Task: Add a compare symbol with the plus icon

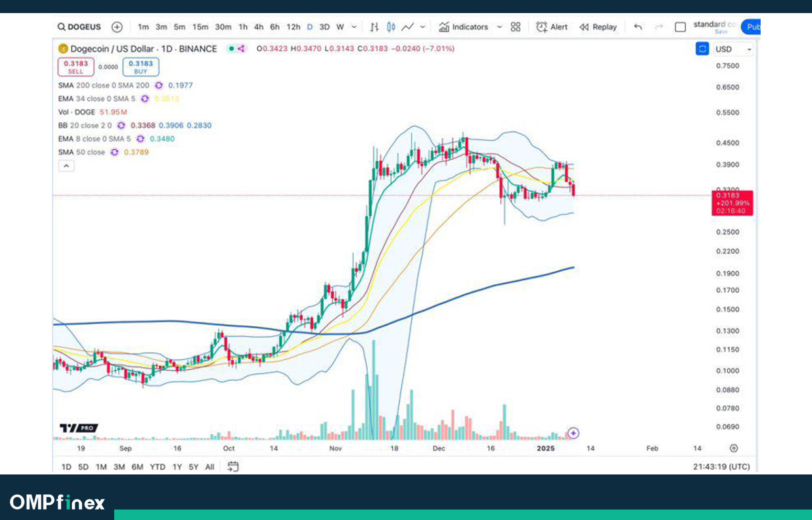Action: [117, 27]
